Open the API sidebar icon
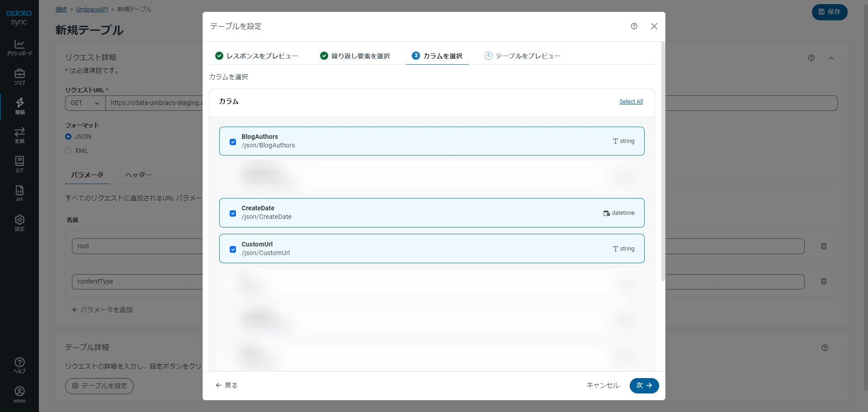This screenshot has height=412, width=868. click(x=19, y=194)
